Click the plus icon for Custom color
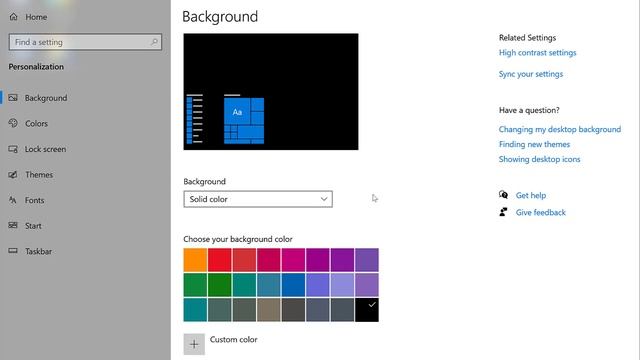 194,344
